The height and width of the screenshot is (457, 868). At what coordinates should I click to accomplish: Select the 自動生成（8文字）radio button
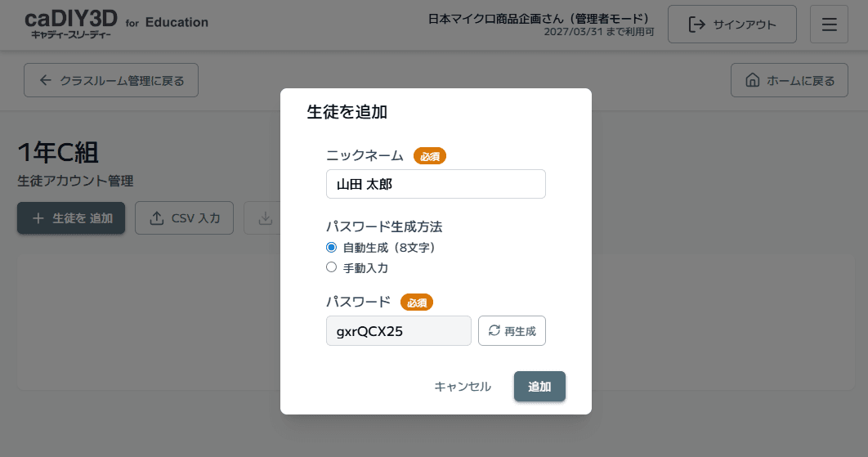[x=331, y=247]
